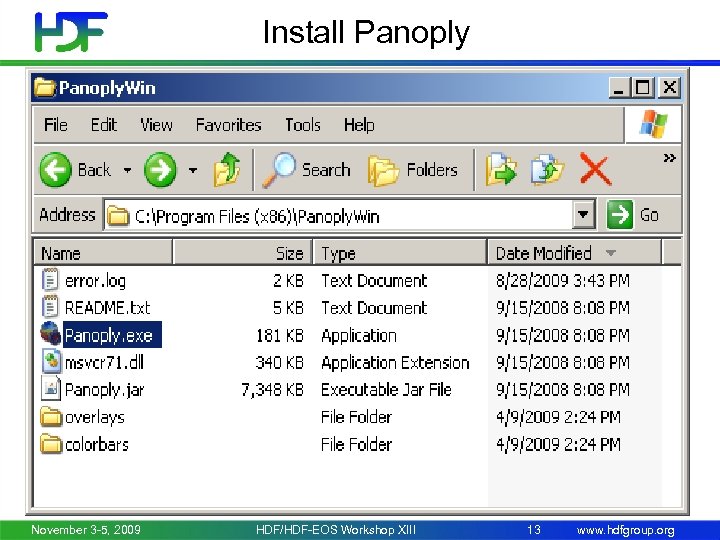This screenshot has width=720, height=540.
Task: Go up one folder level icon
Action: (227, 170)
